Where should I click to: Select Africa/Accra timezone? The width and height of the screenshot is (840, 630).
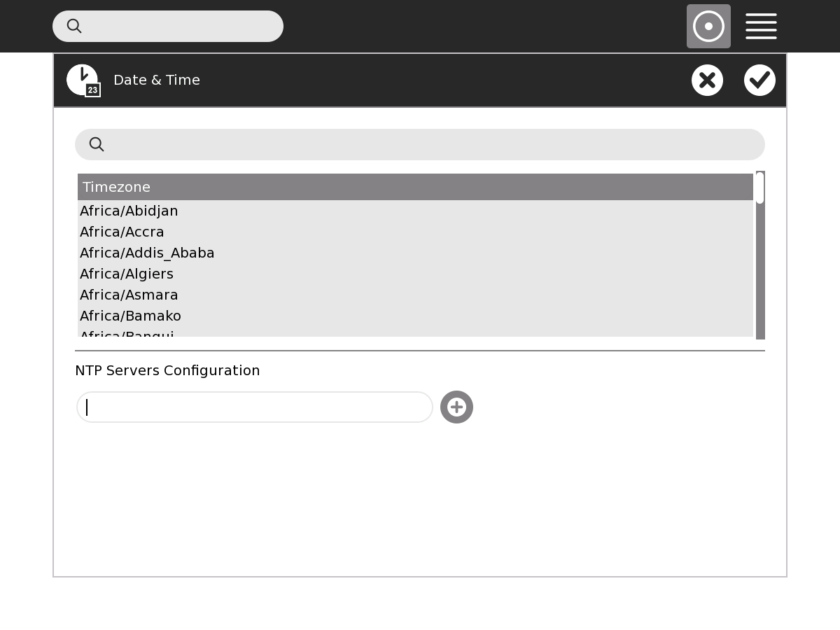[x=122, y=232]
